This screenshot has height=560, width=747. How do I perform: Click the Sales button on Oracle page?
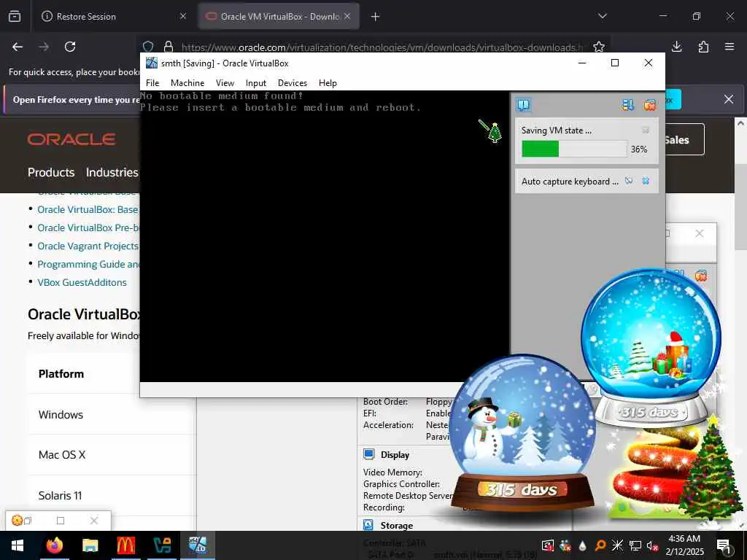coord(684,139)
